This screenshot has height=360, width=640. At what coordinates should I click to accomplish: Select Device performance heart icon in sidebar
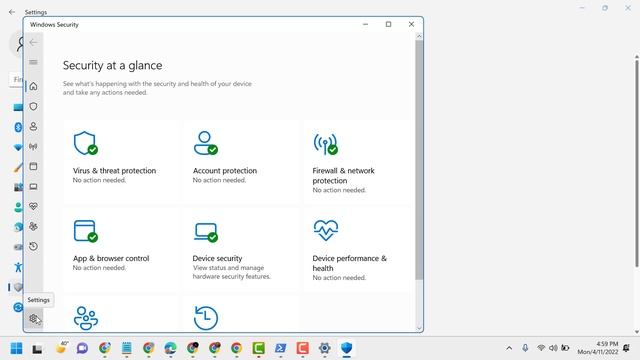pyautogui.click(x=33, y=207)
